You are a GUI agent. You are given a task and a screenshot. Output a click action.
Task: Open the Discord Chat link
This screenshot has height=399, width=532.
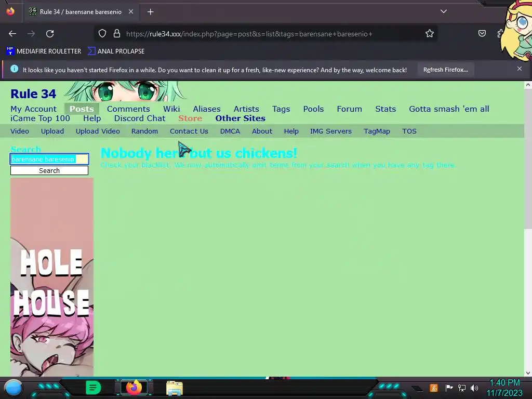140,118
